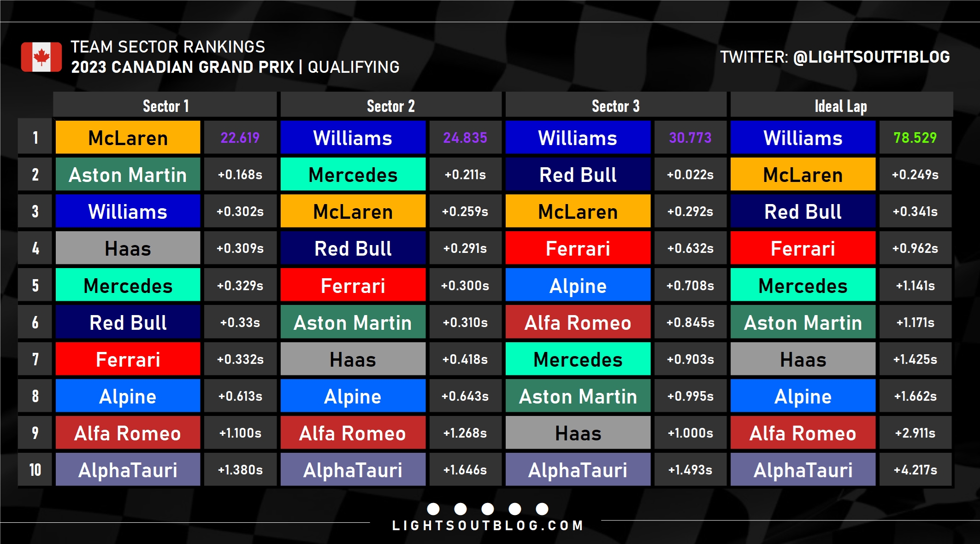Switch to the Sector 2 header
Viewport: 980px width, 544px height.
click(x=390, y=106)
